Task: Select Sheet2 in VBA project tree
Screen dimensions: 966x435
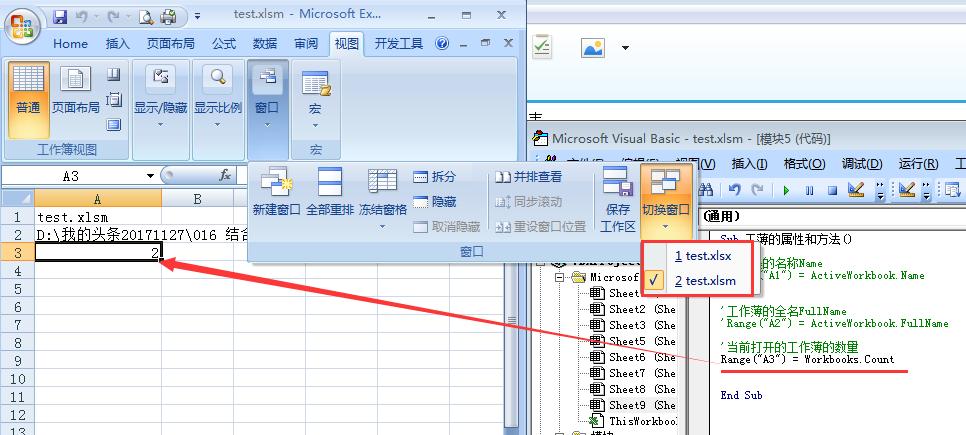Action: coord(633,309)
